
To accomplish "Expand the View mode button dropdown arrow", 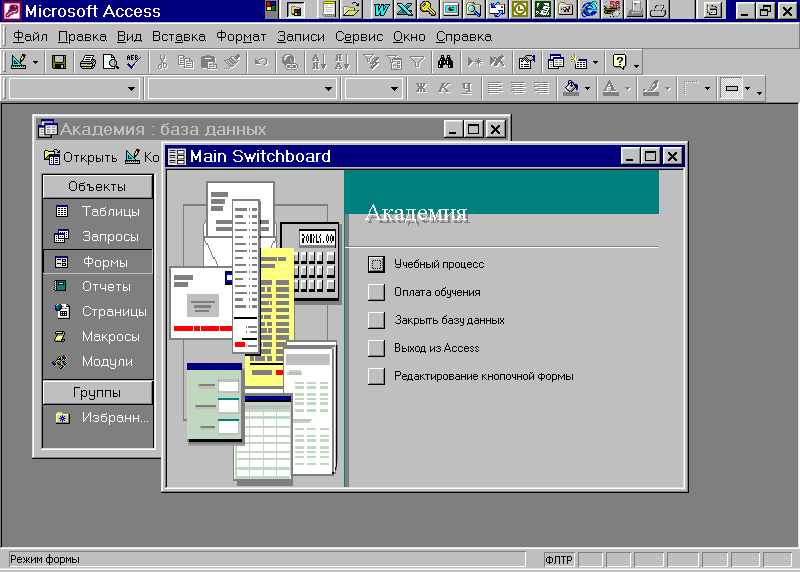I will 35,63.
